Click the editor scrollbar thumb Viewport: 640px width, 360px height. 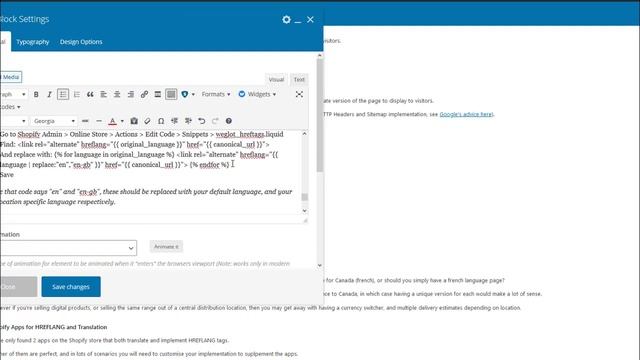coord(304,197)
